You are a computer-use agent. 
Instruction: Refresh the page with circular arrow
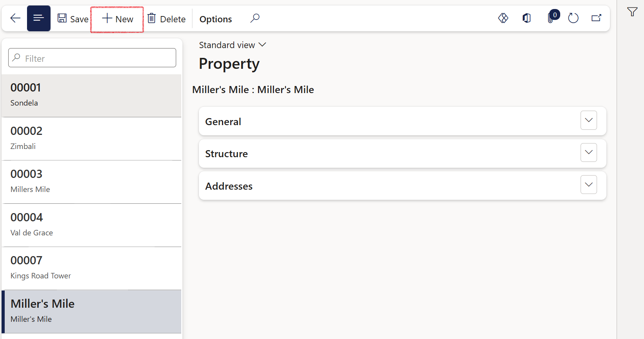click(x=573, y=18)
